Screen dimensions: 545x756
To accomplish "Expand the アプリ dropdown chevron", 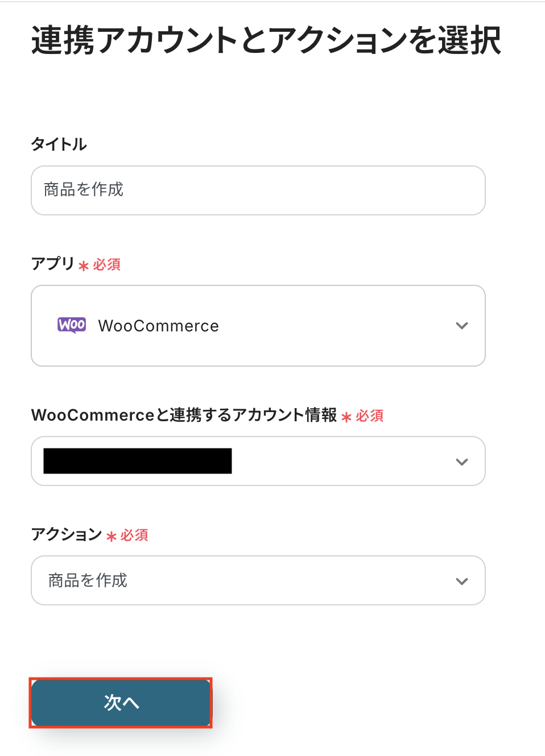I will pyautogui.click(x=461, y=326).
